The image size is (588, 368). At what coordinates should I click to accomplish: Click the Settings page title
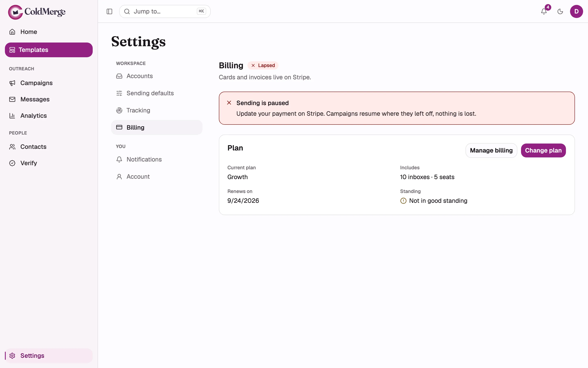tap(138, 42)
